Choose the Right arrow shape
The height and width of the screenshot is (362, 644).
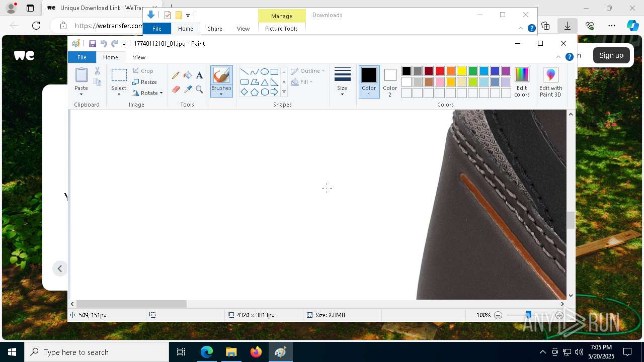274,92
